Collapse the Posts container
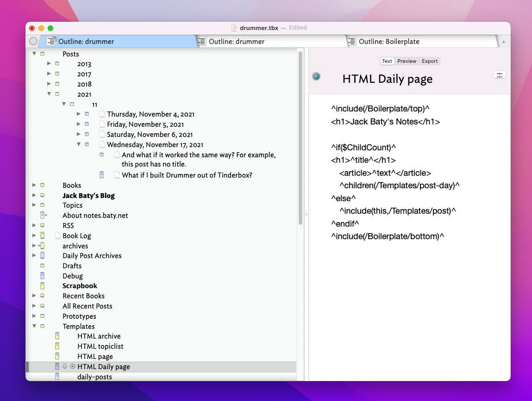Viewport: 532px width, 401px height. click(34, 54)
